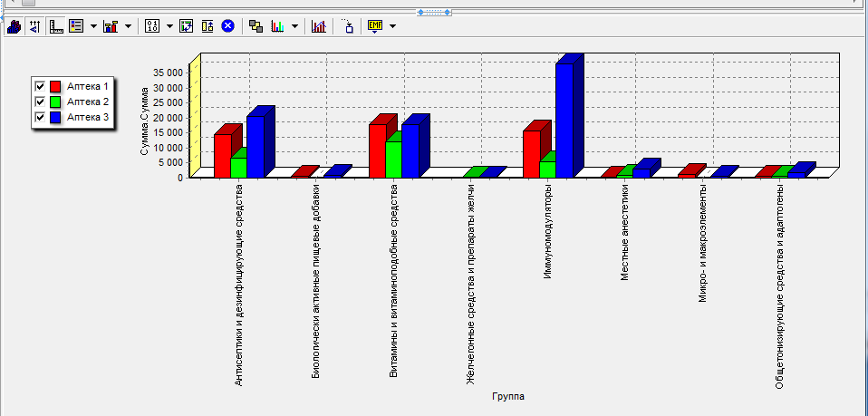Click the 'Группа' horizontal axis title

pyautogui.click(x=508, y=397)
